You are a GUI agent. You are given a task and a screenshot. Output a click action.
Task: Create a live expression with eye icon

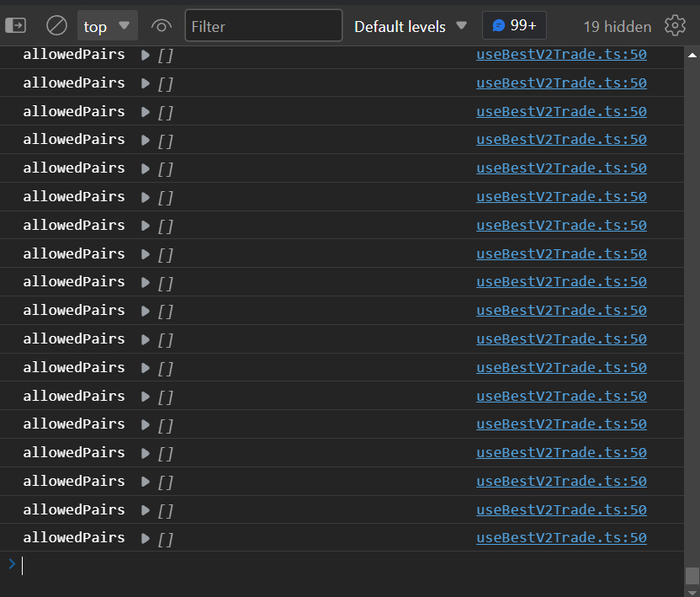click(x=162, y=26)
